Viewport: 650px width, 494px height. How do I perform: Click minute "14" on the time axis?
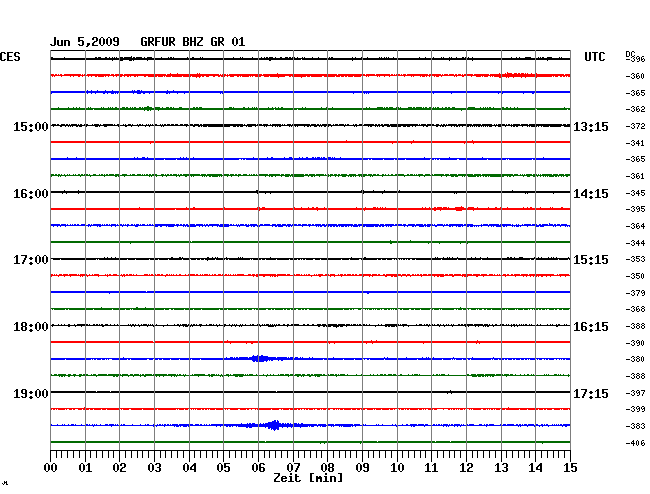(x=535, y=468)
